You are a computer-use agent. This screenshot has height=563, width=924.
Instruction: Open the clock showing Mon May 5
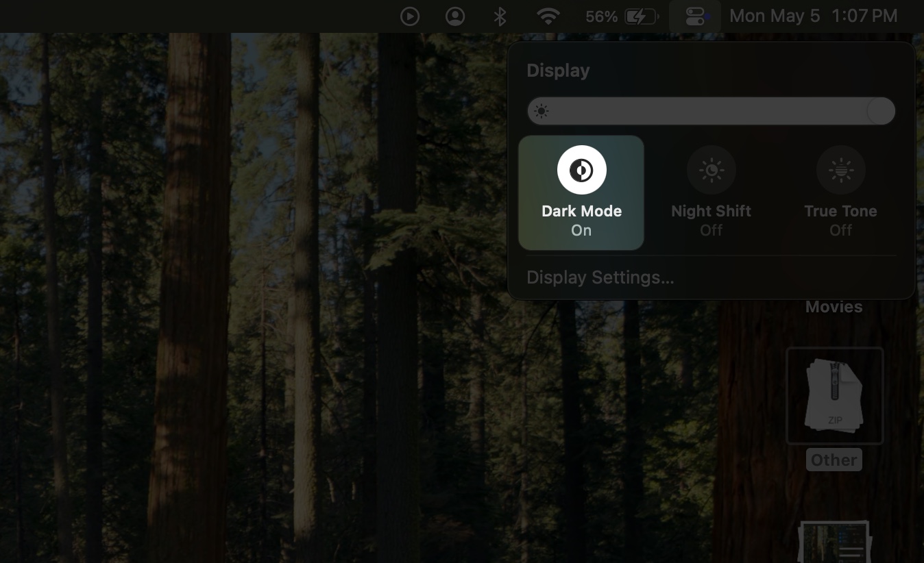point(812,16)
